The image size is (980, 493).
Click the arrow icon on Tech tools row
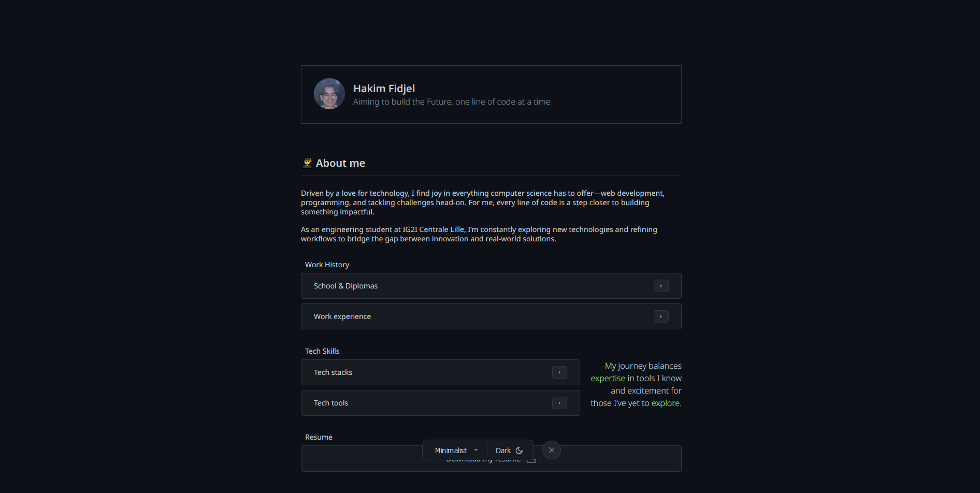point(559,403)
